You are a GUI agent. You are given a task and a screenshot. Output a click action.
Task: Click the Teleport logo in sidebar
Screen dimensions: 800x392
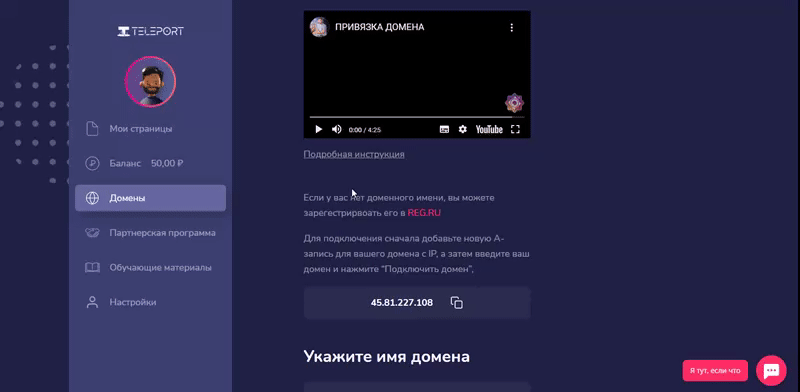click(x=151, y=31)
